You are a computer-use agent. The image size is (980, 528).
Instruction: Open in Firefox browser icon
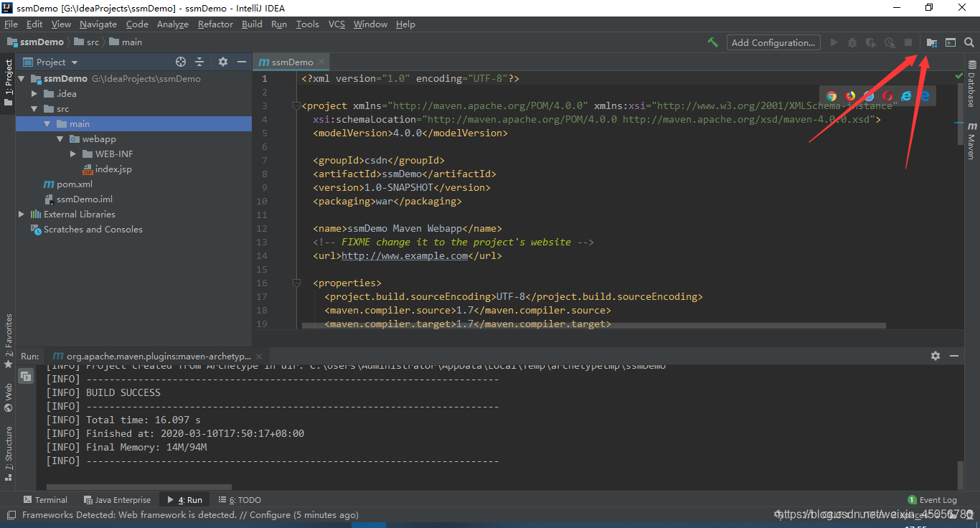pyautogui.click(x=850, y=95)
